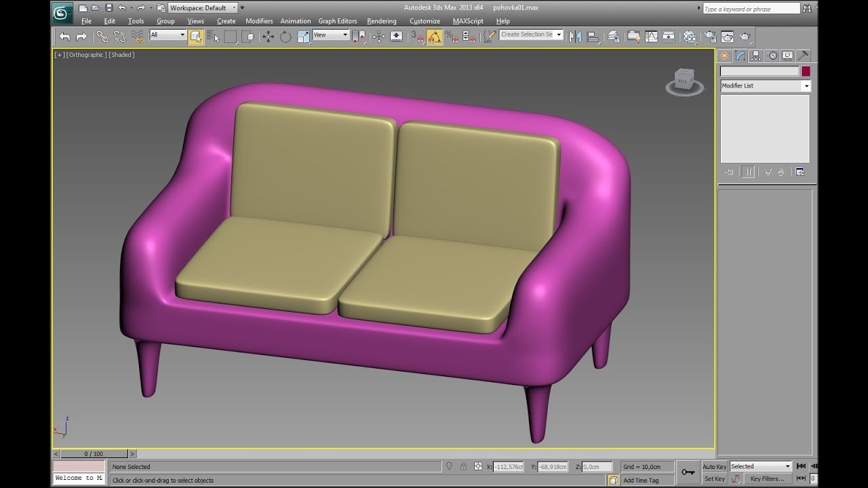Open the Layer Manager
The width and height of the screenshot is (868, 488).
click(614, 37)
